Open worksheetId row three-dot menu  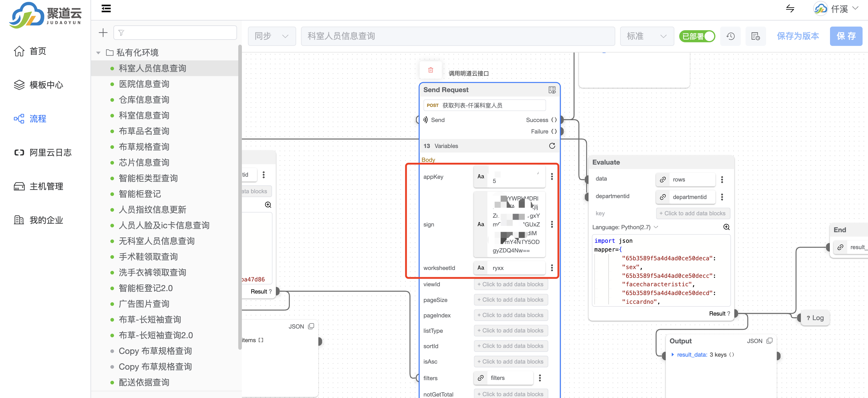[x=552, y=268]
